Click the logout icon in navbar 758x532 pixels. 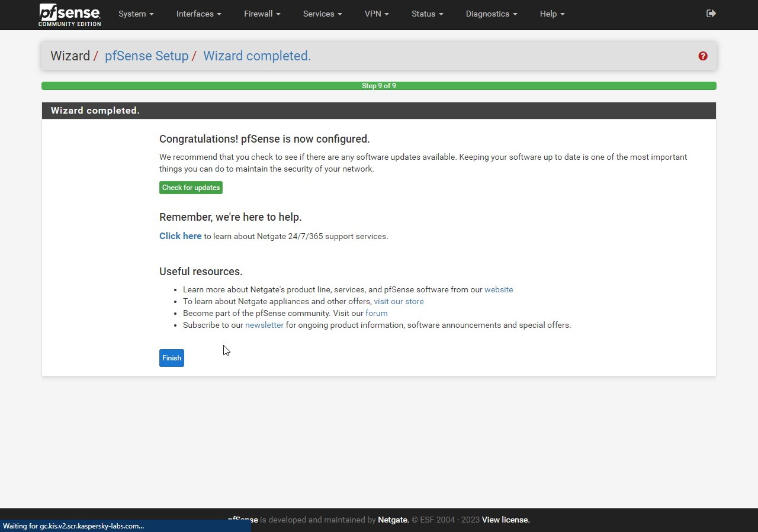(x=711, y=14)
